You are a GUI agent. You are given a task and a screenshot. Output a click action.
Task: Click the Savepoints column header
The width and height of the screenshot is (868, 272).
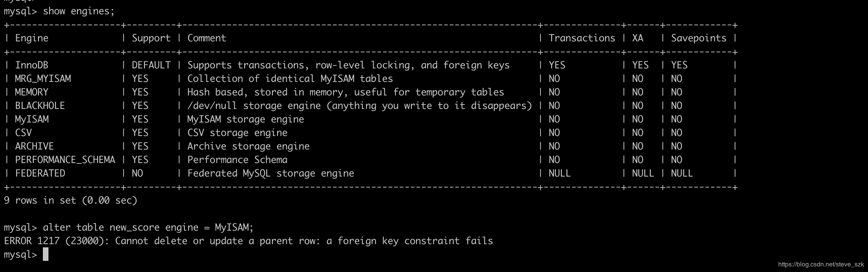(698, 38)
